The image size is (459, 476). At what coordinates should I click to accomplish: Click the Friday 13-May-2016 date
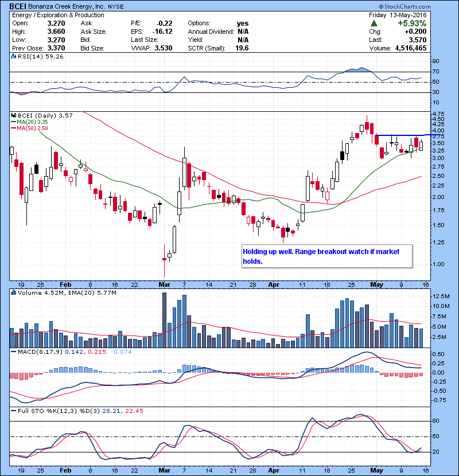pos(398,15)
